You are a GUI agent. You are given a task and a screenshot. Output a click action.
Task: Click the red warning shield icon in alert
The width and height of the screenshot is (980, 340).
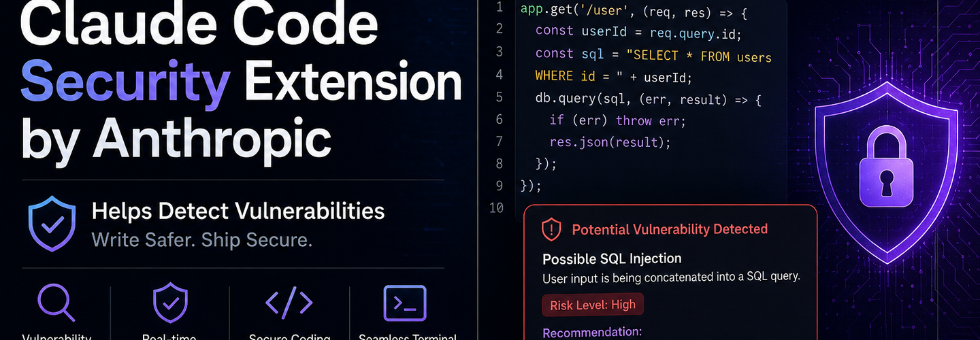(551, 230)
